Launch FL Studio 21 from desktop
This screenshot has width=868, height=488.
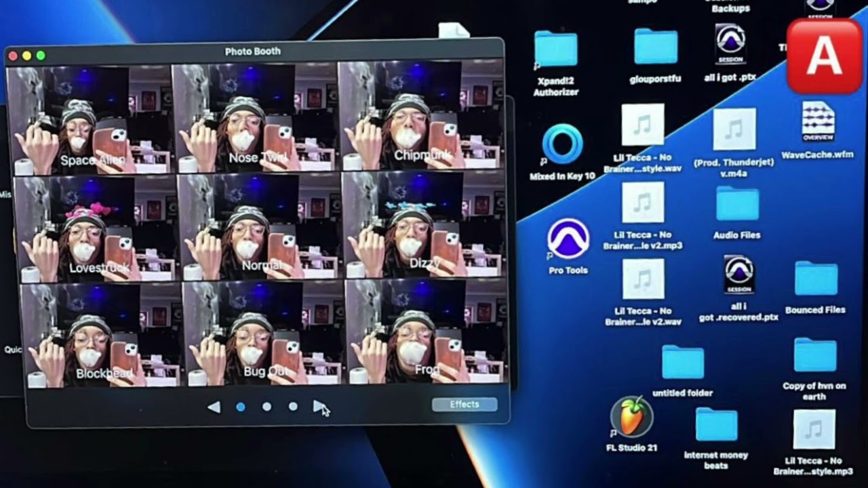click(631, 416)
